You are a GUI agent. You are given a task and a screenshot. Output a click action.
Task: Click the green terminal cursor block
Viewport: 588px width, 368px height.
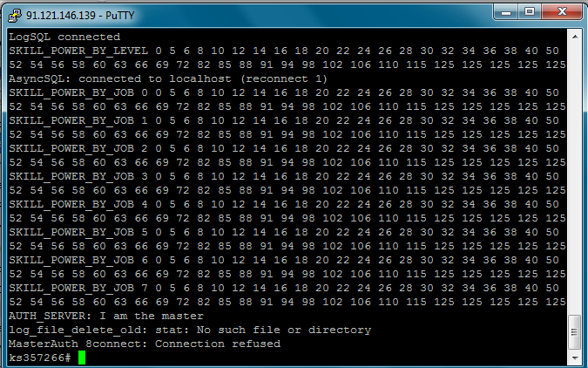[x=82, y=358]
